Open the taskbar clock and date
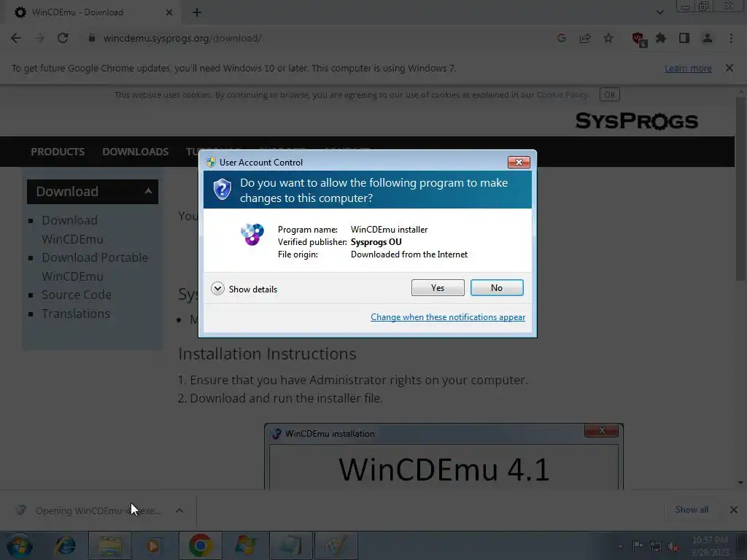747x560 pixels. coord(710,545)
